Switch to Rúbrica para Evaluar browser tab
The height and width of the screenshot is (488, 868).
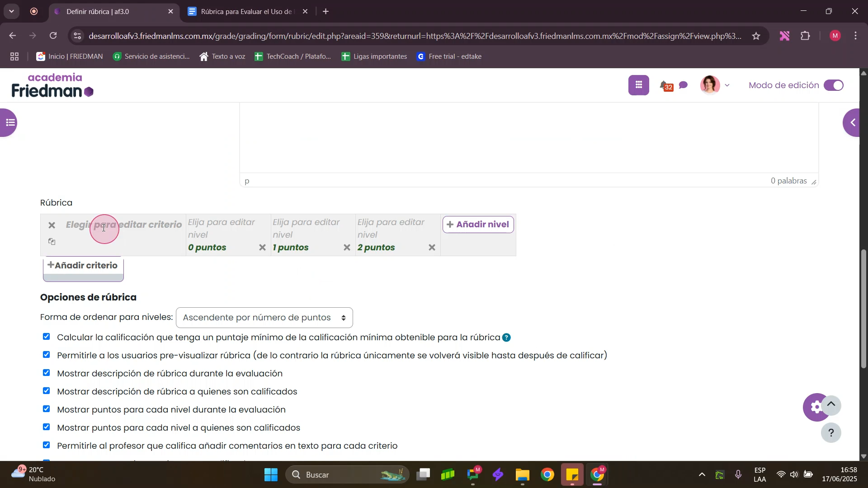tap(246, 12)
